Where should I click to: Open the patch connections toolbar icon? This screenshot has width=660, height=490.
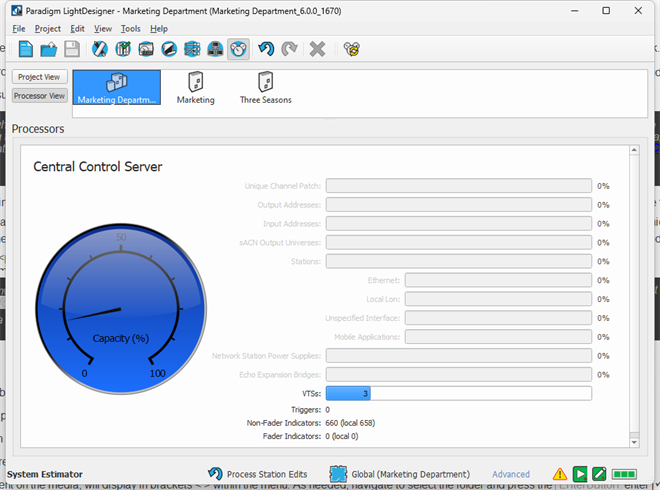[x=192, y=49]
